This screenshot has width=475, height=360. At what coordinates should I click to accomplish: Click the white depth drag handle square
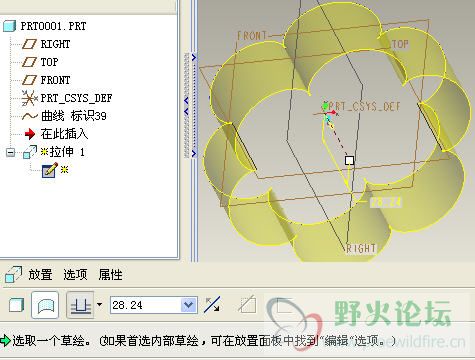tap(349, 161)
